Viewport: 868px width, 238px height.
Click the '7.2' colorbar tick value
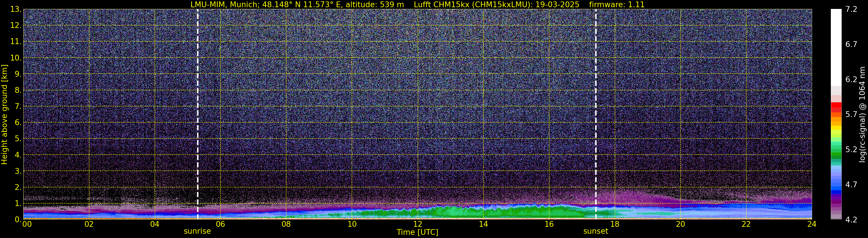point(851,10)
